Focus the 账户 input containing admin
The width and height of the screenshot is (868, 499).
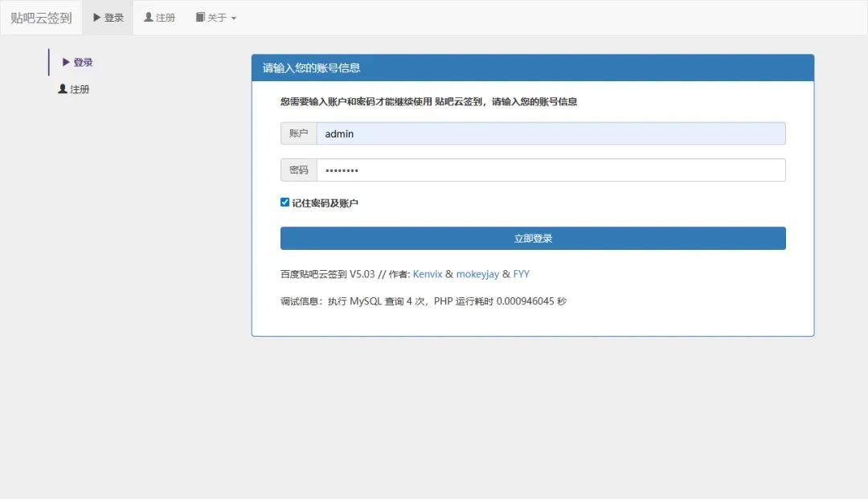point(551,133)
